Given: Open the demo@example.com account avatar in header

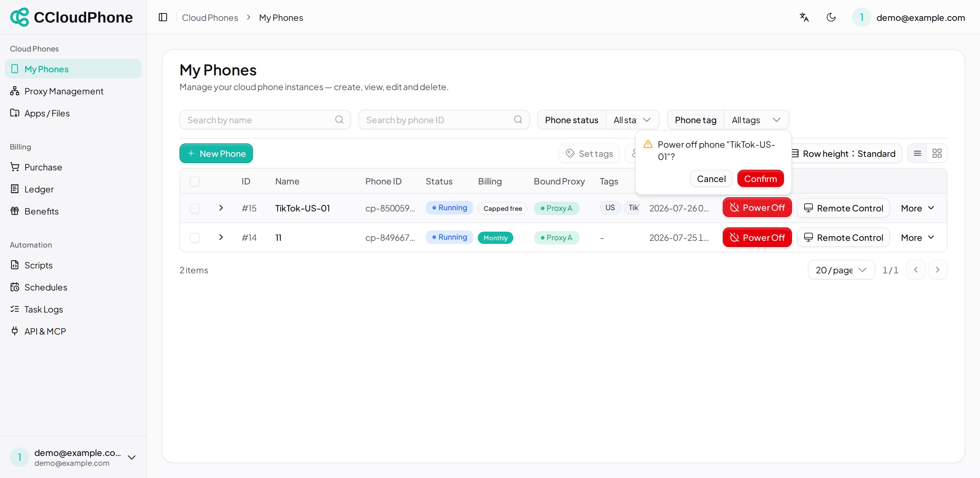Looking at the screenshot, I should click(861, 17).
